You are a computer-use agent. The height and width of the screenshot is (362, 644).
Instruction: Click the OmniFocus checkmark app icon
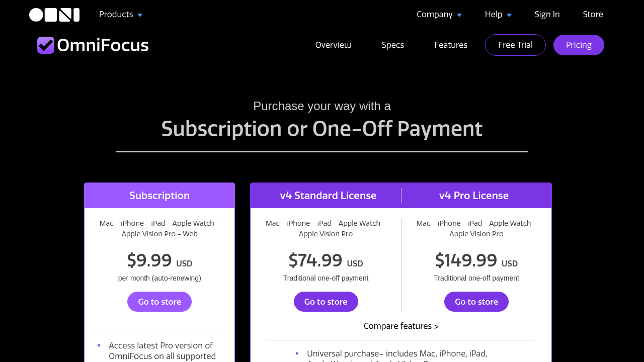click(46, 45)
